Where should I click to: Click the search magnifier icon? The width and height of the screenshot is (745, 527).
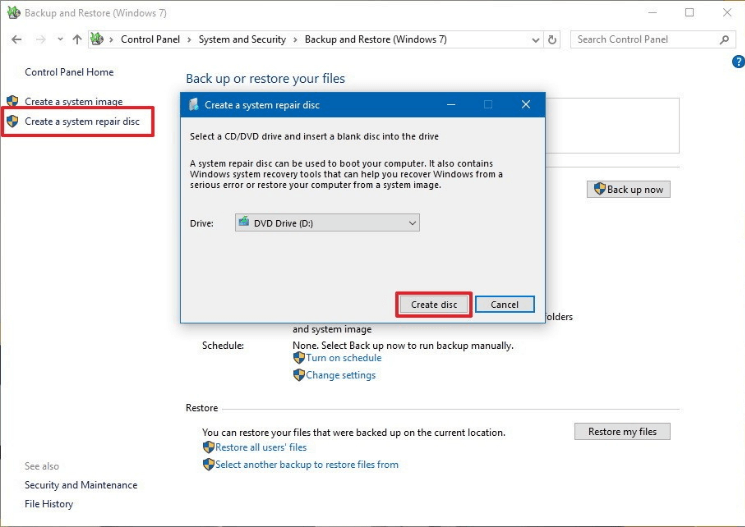pos(725,40)
